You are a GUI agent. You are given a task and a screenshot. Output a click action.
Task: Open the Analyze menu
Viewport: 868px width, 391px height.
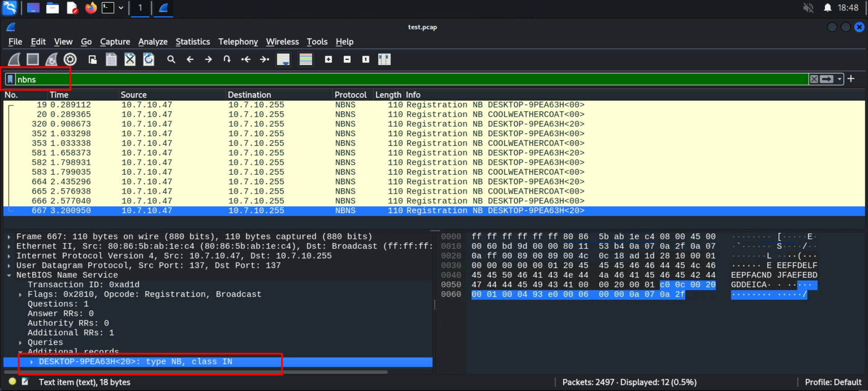point(152,42)
